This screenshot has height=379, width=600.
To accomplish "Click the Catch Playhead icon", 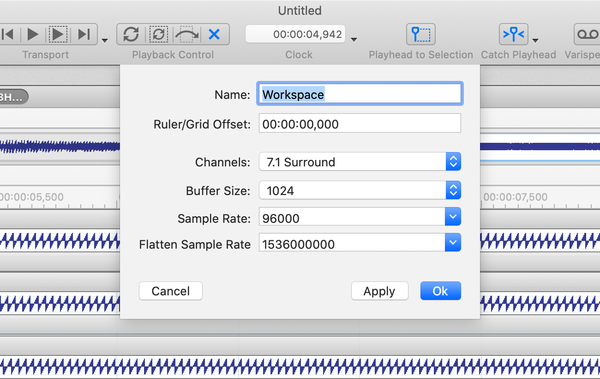I will pos(514,34).
